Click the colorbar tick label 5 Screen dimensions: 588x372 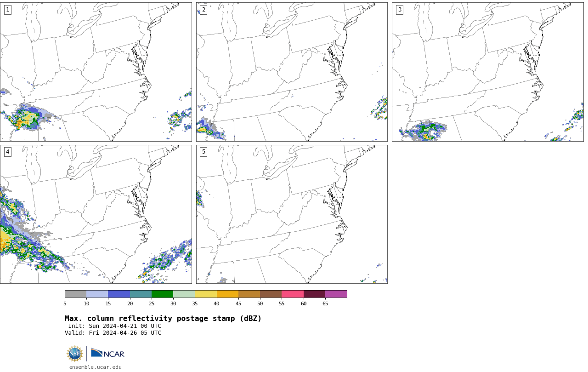(65, 303)
